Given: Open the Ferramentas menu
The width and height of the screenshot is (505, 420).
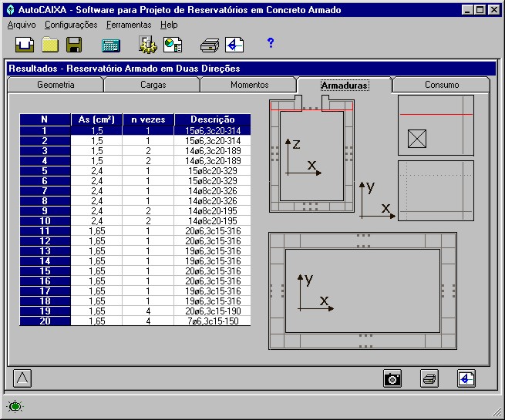Looking at the screenshot, I should [x=129, y=25].
